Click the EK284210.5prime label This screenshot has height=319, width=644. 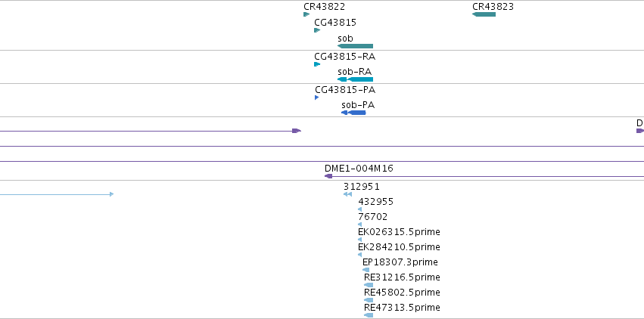pyautogui.click(x=399, y=247)
